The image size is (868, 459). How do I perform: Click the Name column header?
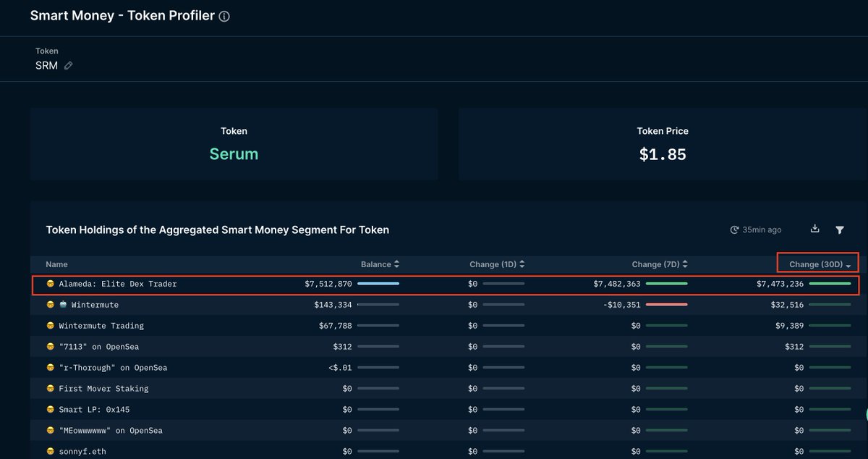[56, 265]
